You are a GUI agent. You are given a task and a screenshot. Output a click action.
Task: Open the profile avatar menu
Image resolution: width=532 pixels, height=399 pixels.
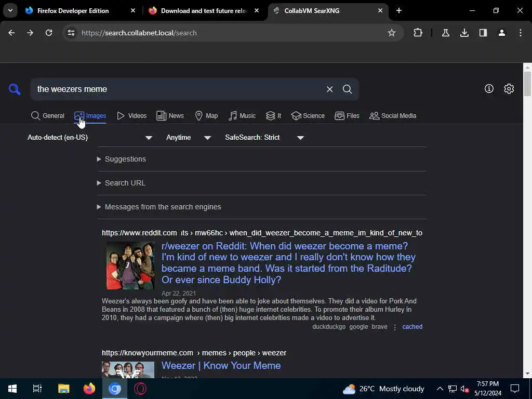[502, 33]
